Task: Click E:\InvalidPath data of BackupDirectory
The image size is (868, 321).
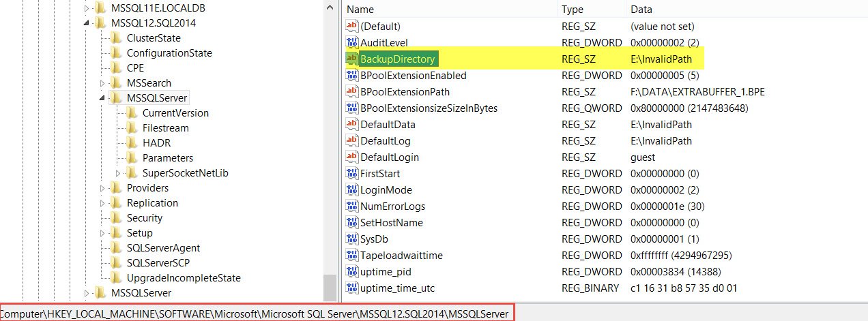Action: click(x=661, y=59)
